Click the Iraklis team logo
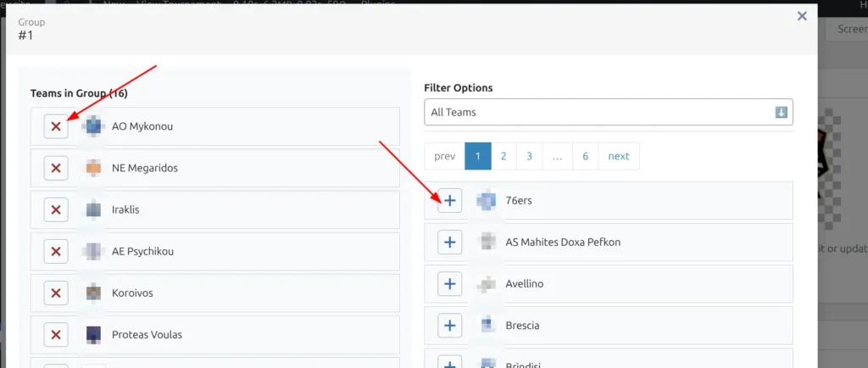 point(93,209)
